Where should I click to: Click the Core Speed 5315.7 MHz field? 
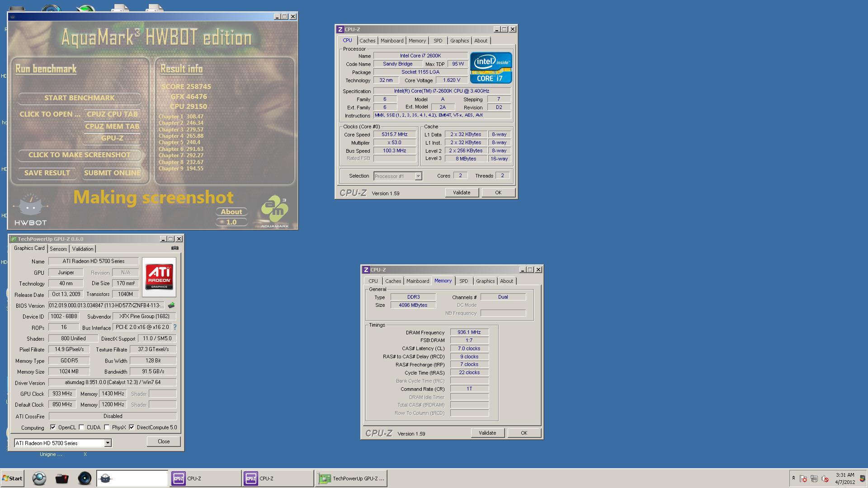click(395, 134)
